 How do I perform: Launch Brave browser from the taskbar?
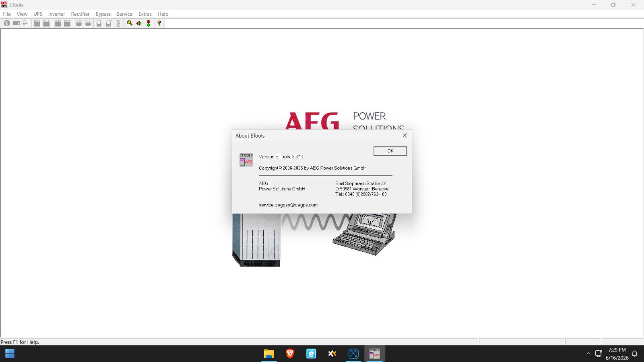(x=290, y=354)
